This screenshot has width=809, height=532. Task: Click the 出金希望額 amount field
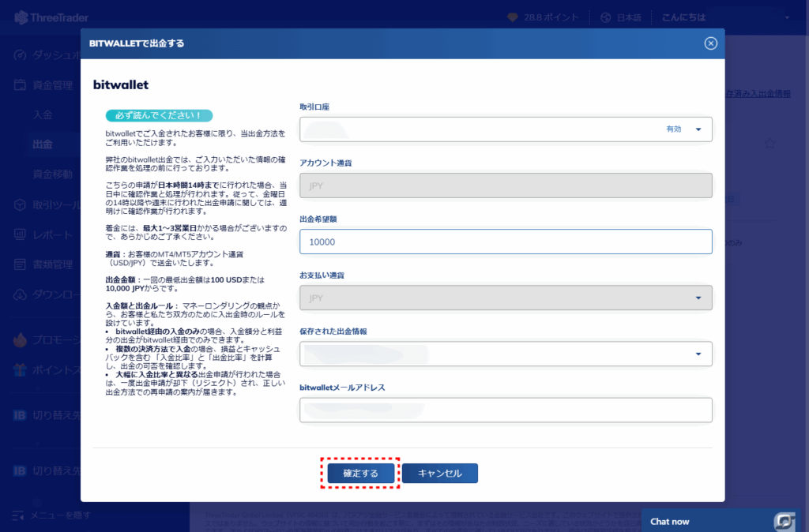[506, 242]
